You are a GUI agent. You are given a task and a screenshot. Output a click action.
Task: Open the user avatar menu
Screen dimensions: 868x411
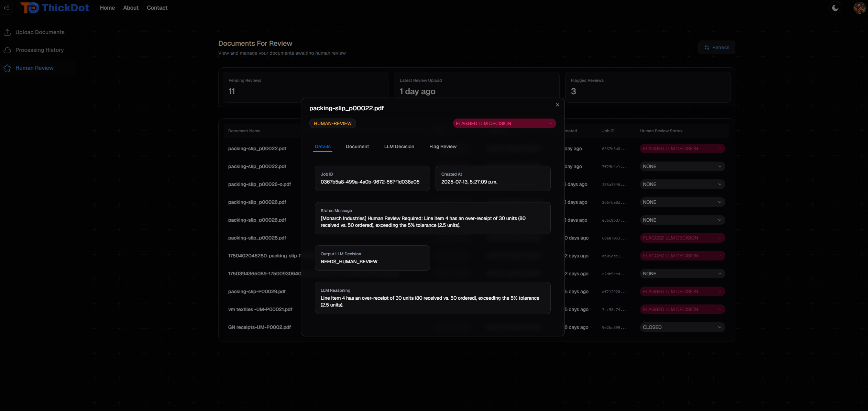click(859, 8)
